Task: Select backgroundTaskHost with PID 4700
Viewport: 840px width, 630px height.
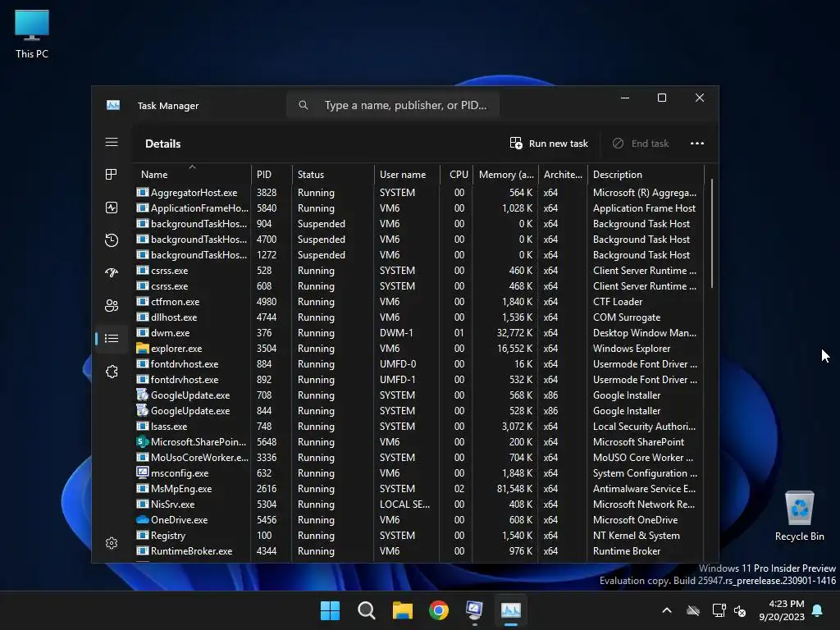Action: coord(419,240)
